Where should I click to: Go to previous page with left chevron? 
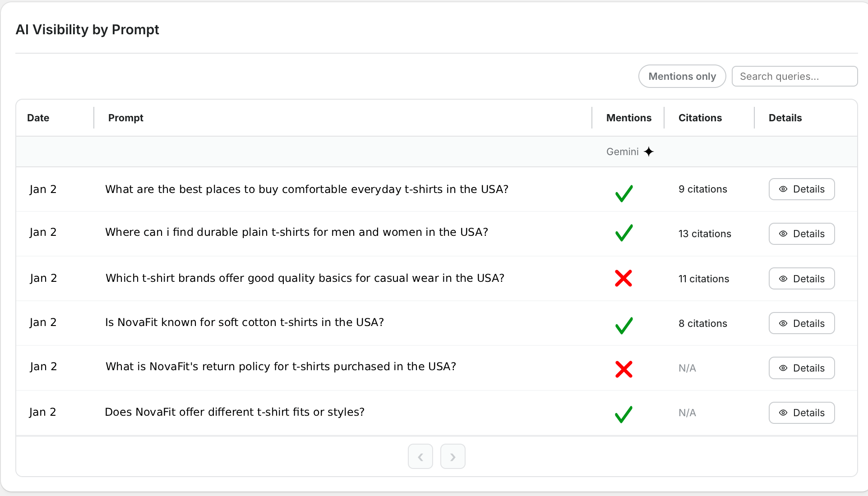tap(420, 457)
